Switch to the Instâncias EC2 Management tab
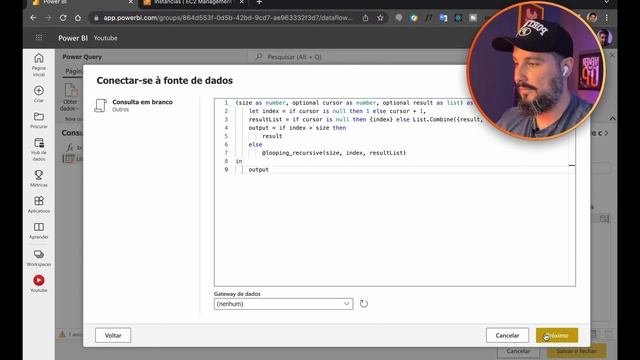The height and width of the screenshot is (360, 640). point(193,2)
